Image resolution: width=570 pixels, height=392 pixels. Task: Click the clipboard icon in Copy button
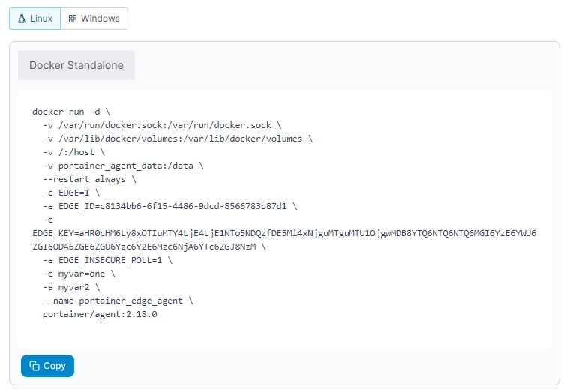point(34,366)
